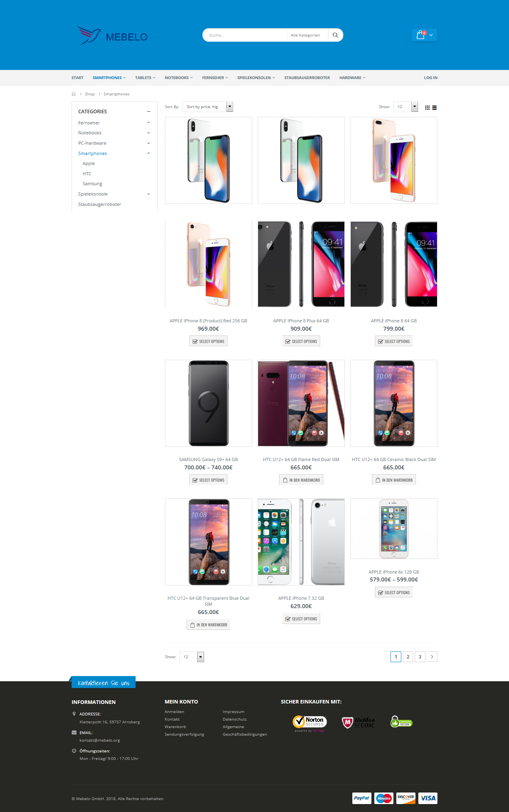Switch to list view icon
This screenshot has width=509, height=812.
(435, 108)
